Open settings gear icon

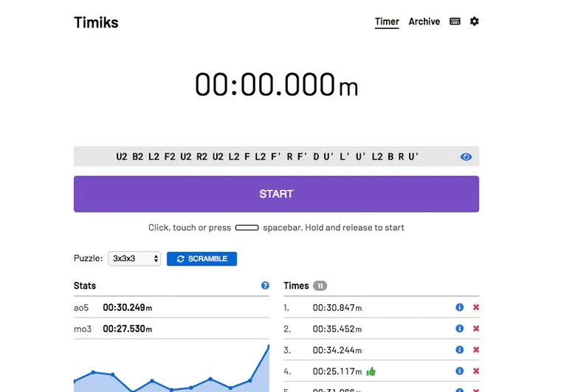click(x=475, y=21)
